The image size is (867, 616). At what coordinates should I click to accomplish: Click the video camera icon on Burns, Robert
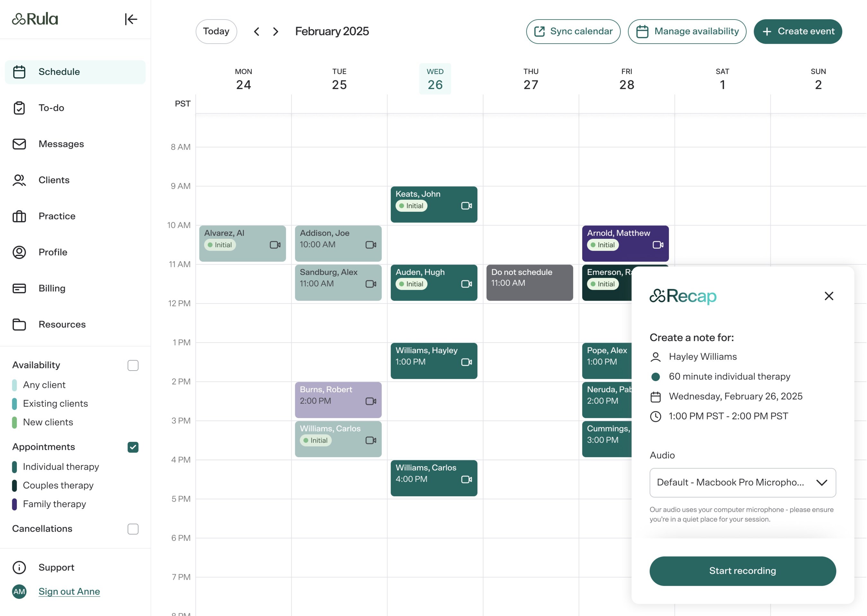371,401
